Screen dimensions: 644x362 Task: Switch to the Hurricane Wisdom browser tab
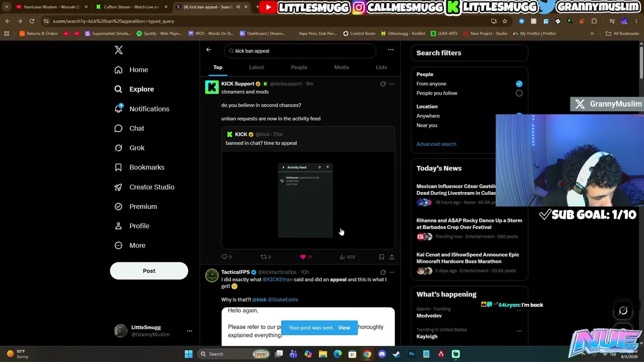pos(51,7)
